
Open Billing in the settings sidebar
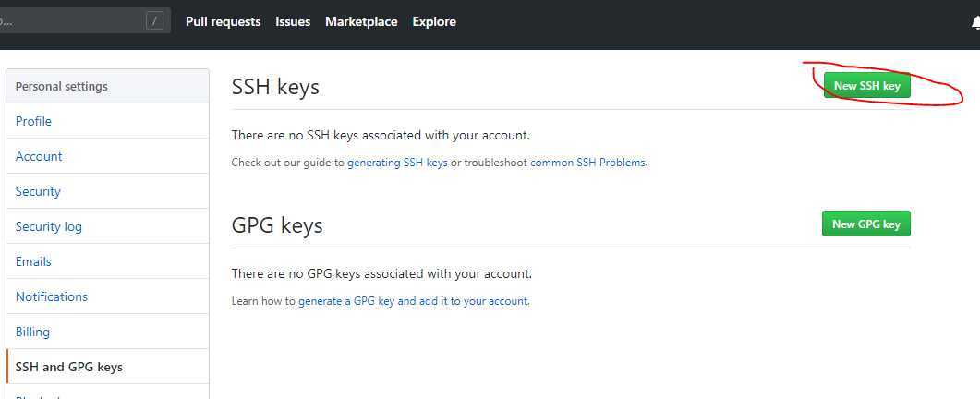tap(107, 331)
